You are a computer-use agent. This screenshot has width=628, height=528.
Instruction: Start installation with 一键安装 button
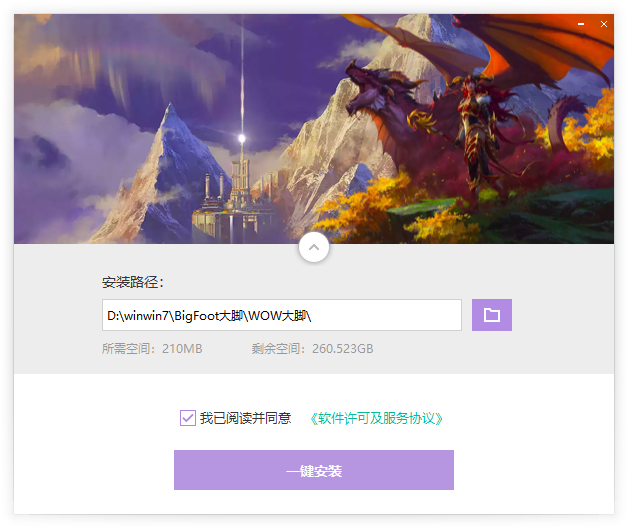[314, 470]
